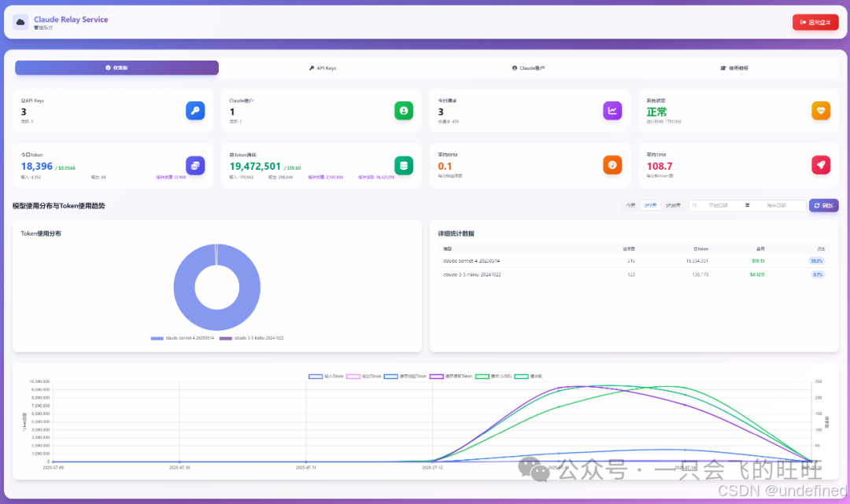Click the clock icon in the date range field
This screenshot has width=850, height=504.
point(694,205)
